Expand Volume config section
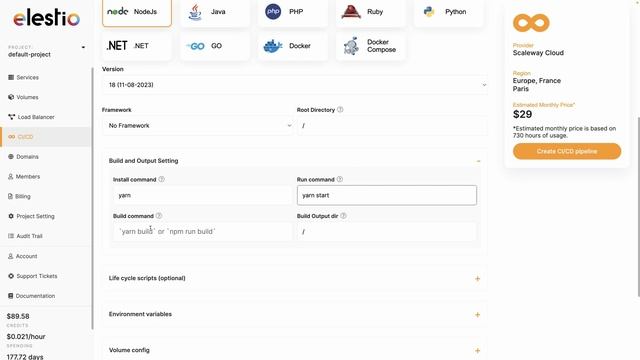 pos(478,351)
